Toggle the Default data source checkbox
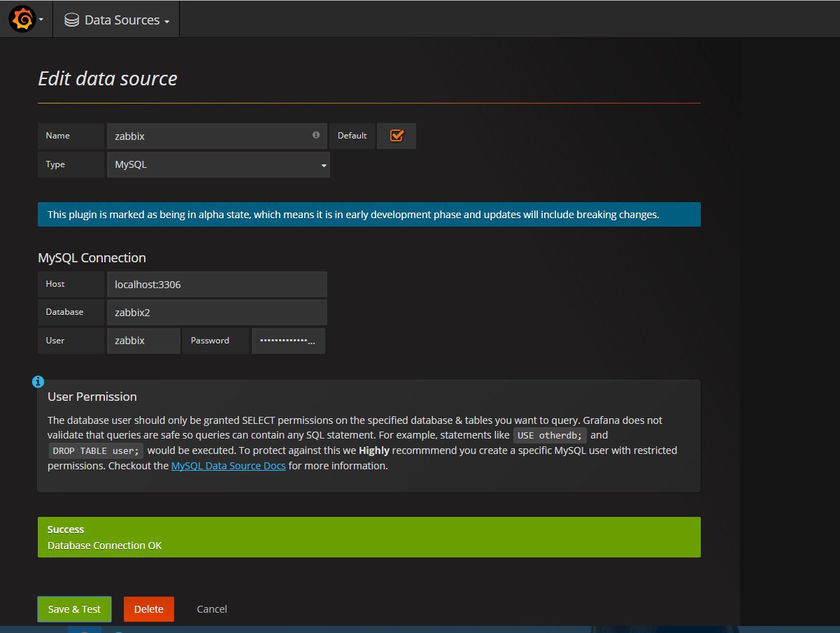 pos(397,136)
